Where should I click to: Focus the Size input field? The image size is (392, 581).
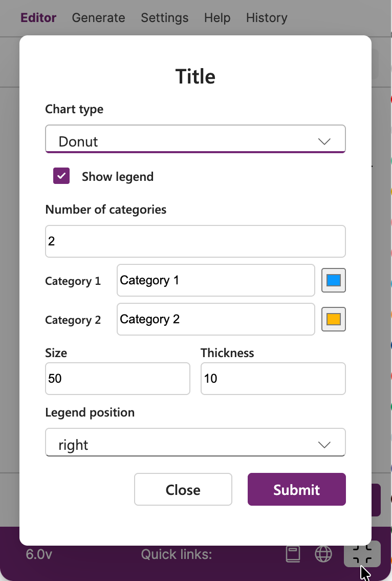coord(118,379)
